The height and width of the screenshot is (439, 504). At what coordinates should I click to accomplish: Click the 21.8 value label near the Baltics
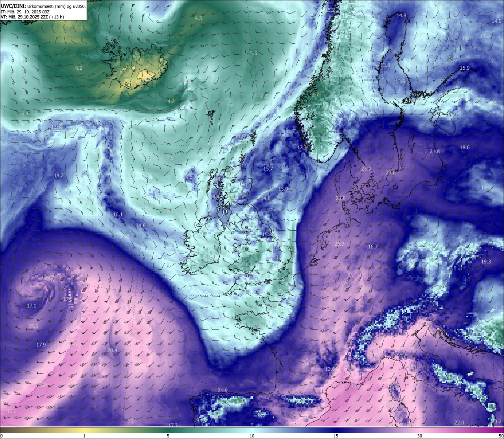435,151
